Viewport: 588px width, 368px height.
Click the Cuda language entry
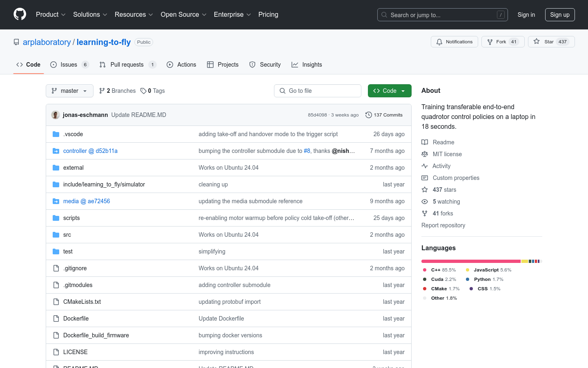click(x=440, y=279)
